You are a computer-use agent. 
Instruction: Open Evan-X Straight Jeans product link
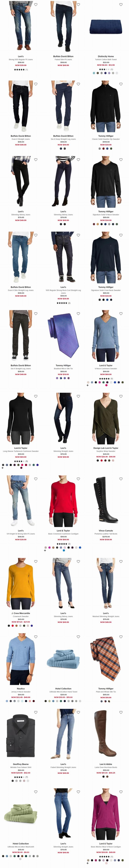point(21,139)
